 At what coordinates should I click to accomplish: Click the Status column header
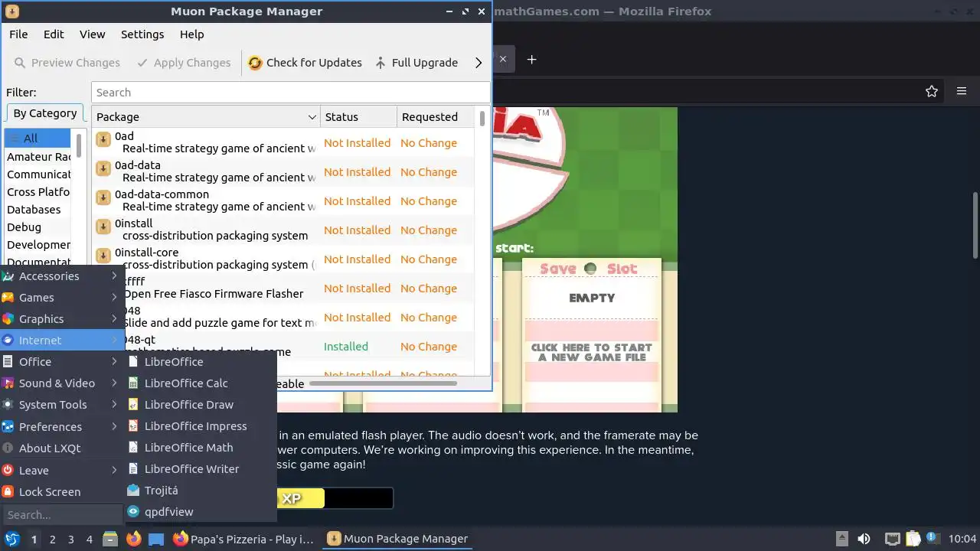(358, 117)
